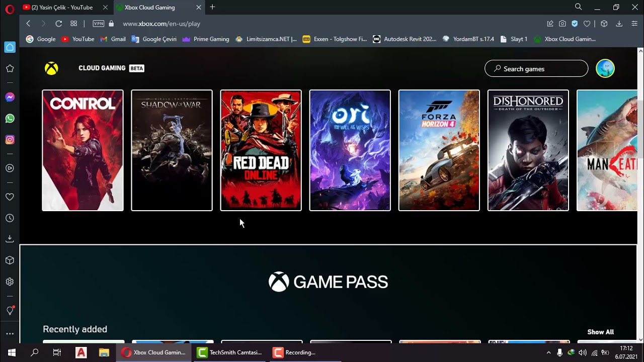Open Ori and the Will of the Wisps
This screenshot has height=362, width=644.
(350, 150)
